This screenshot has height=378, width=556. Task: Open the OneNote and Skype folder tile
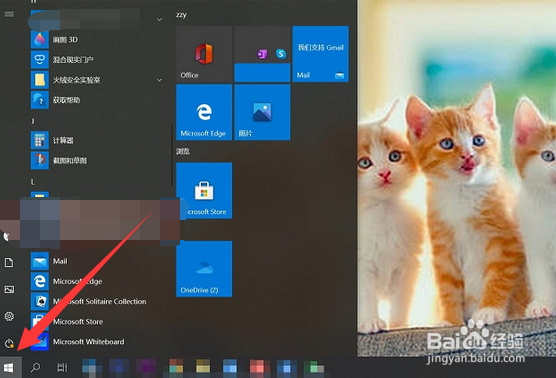click(x=262, y=54)
